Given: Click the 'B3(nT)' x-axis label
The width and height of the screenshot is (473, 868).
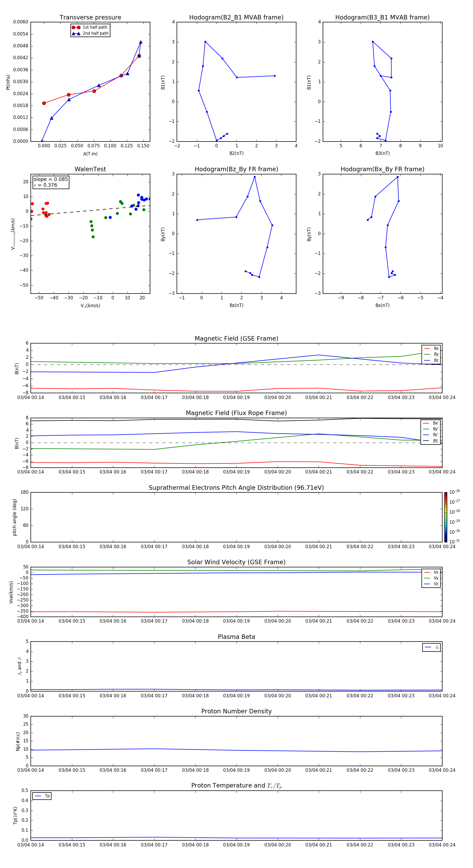Looking at the screenshot, I should tap(382, 153).
